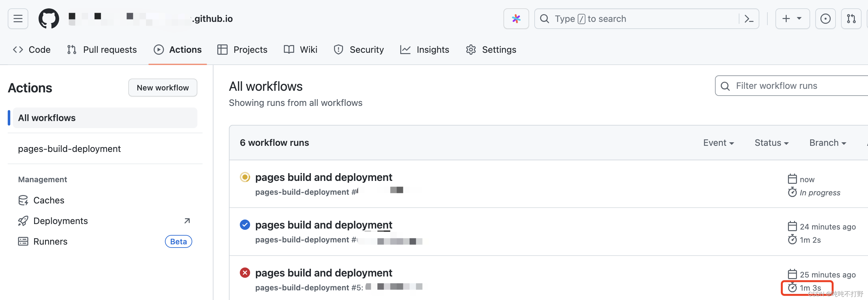Select All workflows in sidebar
This screenshot has height=300, width=868.
coord(105,118)
